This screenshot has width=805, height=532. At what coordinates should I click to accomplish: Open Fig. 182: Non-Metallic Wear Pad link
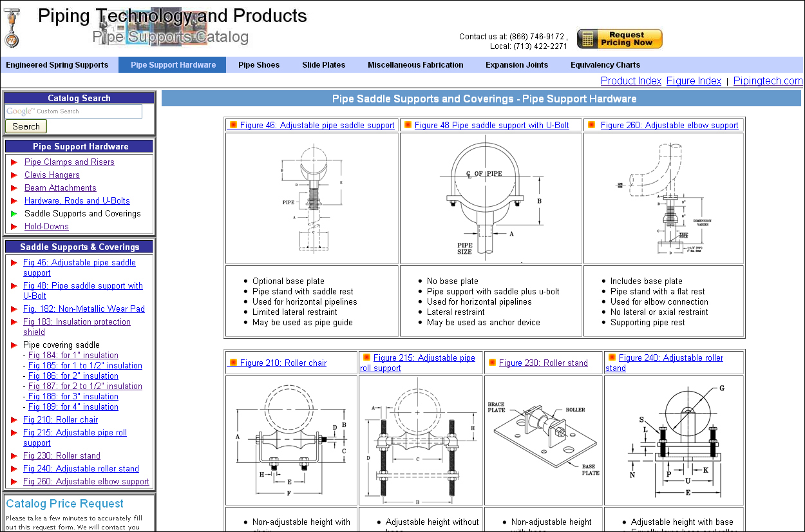click(84, 309)
